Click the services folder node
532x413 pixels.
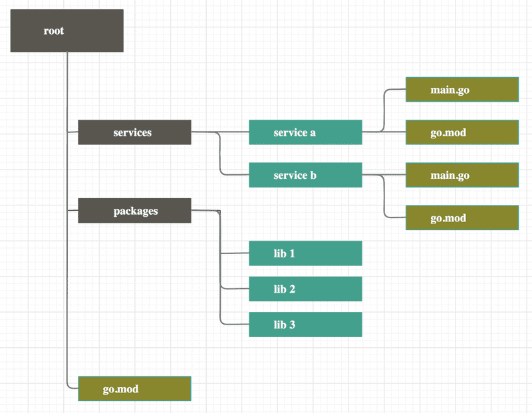click(x=135, y=132)
